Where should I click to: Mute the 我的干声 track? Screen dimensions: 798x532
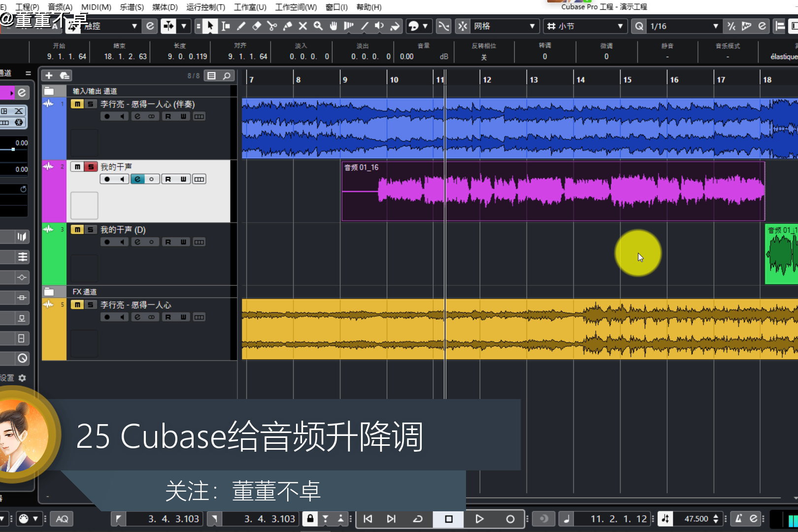(x=77, y=166)
